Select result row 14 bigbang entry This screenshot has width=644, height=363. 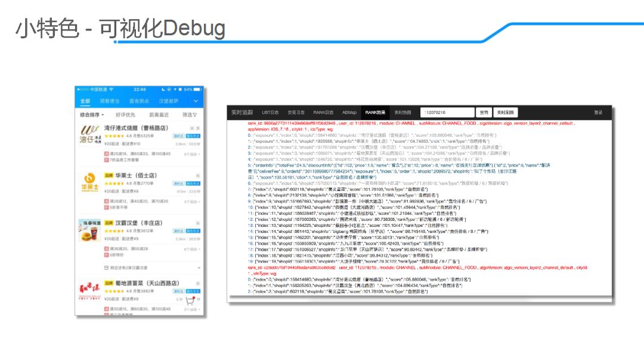pos(368,232)
